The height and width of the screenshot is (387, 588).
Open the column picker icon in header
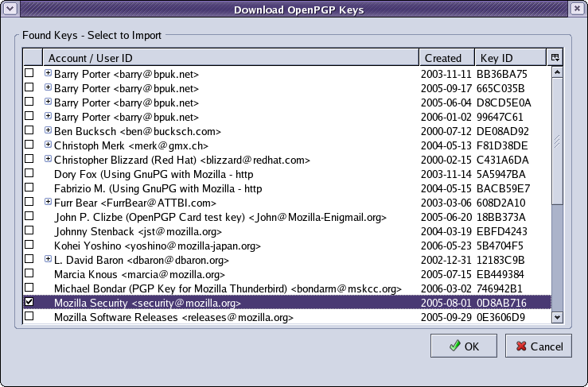(x=555, y=57)
